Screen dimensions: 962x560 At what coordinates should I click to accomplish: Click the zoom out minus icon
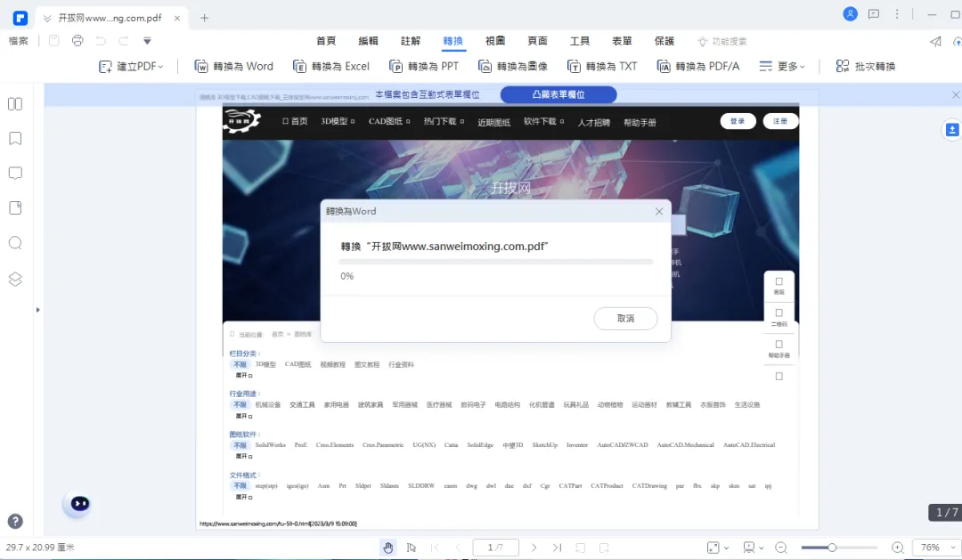pos(781,548)
